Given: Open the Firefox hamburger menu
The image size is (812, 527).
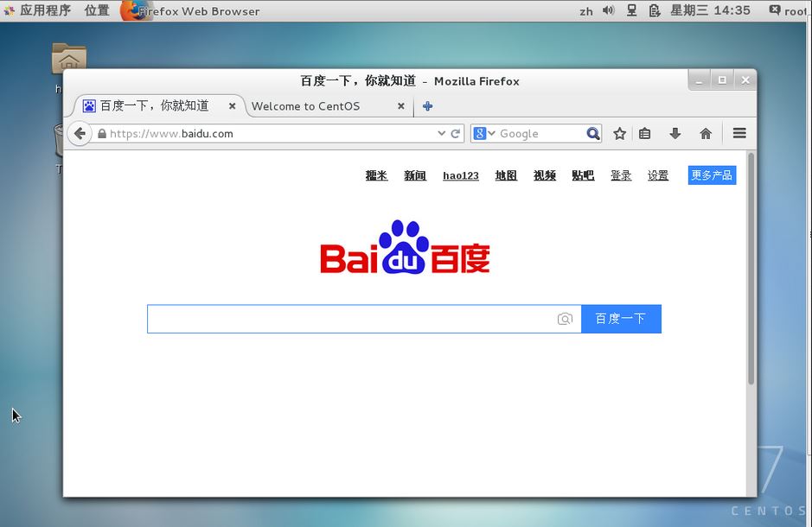Looking at the screenshot, I should pos(739,133).
